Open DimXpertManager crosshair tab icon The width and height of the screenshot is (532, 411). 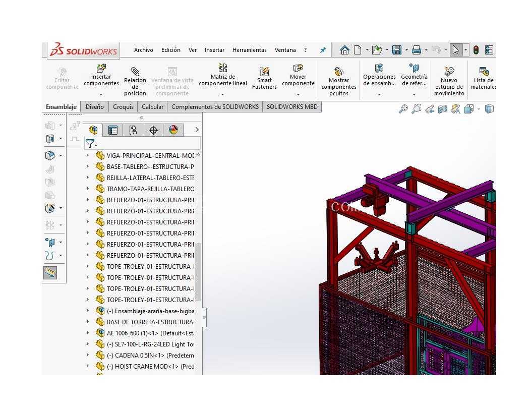[x=153, y=130]
